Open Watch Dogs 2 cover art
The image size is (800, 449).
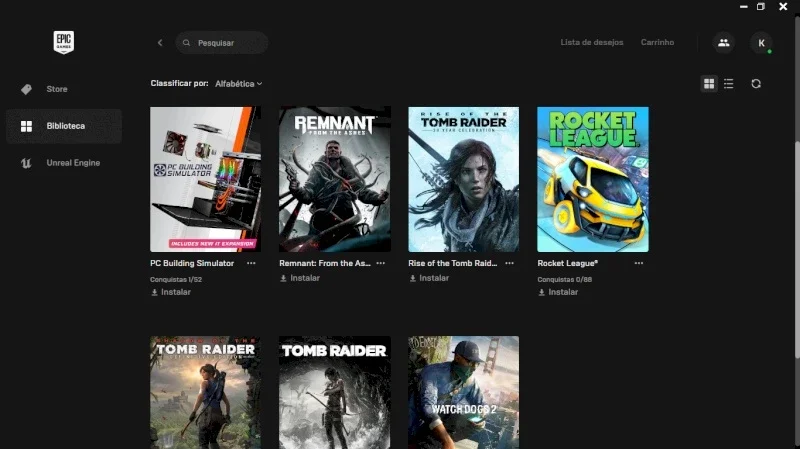(x=464, y=392)
